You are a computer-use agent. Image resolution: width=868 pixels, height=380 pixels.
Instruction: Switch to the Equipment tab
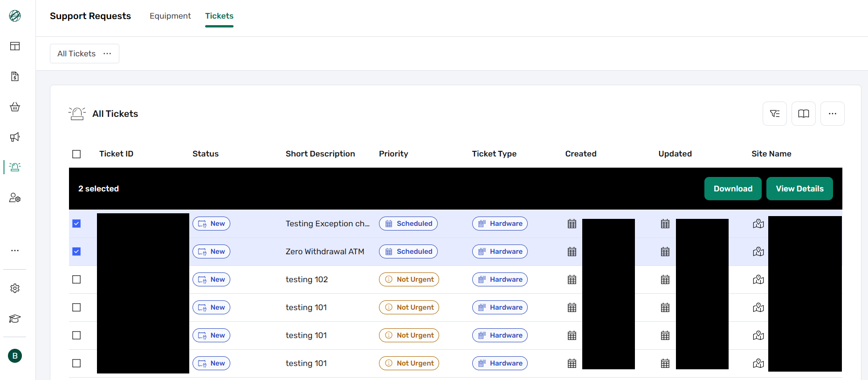pyautogui.click(x=170, y=16)
